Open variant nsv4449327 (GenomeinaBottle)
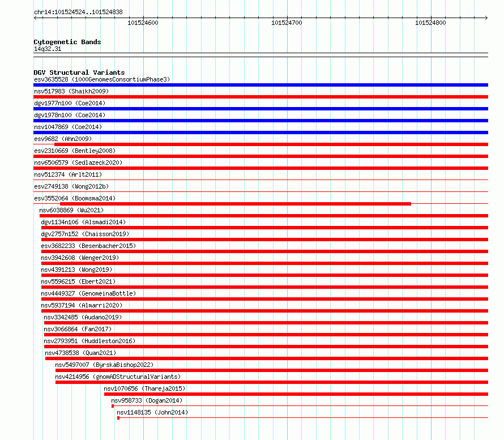504x440 pixels. point(88,293)
